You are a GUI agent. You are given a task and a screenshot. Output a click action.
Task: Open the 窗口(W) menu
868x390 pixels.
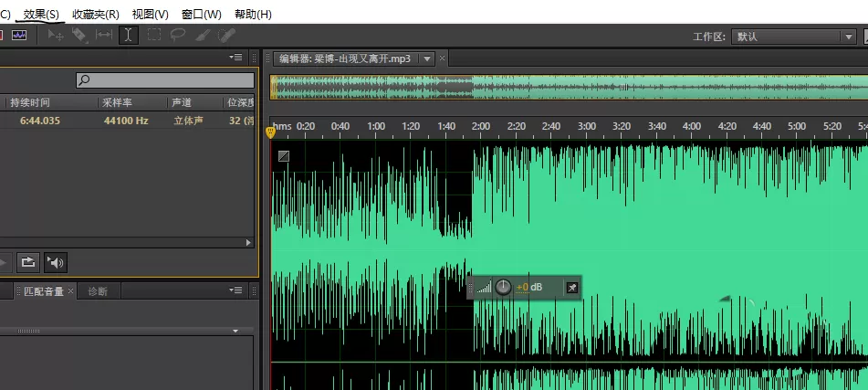click(202, 15)
